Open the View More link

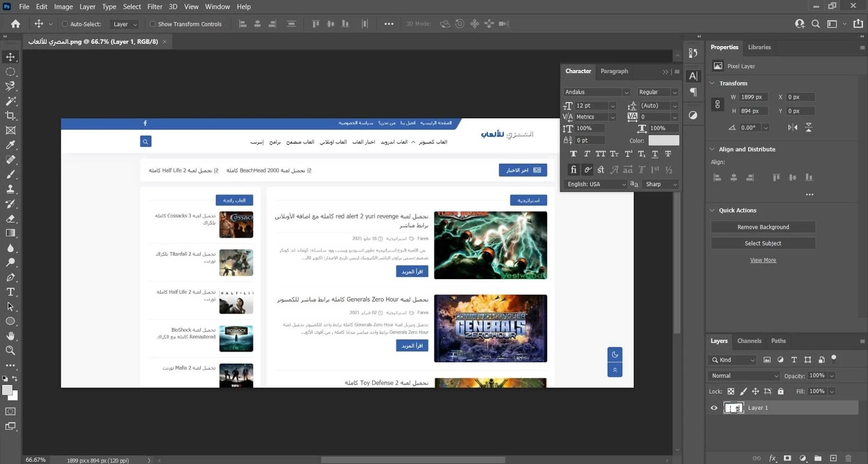763,260
